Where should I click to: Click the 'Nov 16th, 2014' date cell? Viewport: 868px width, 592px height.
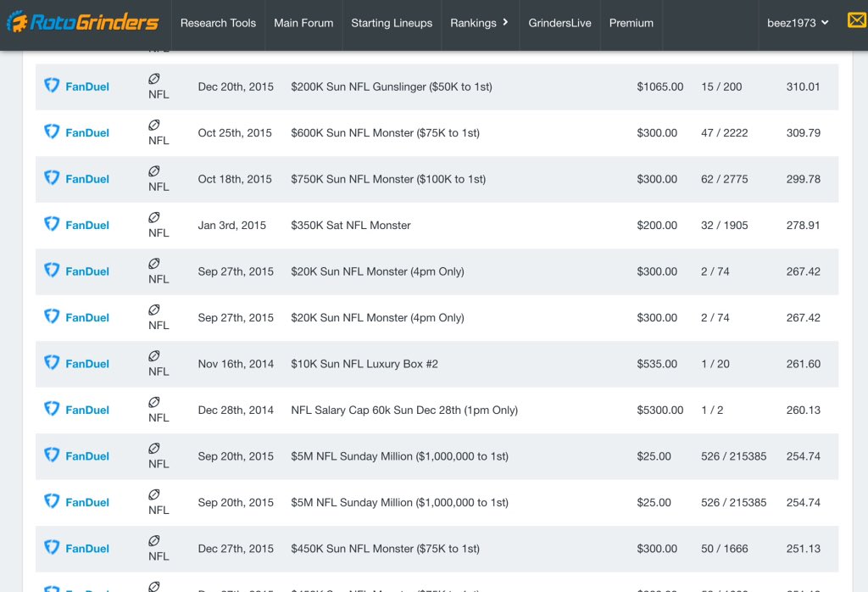click(x=236, y=364)
